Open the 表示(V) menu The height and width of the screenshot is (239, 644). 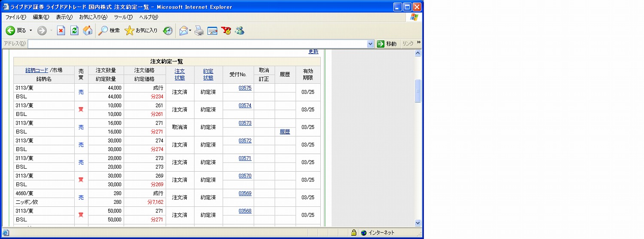tap(64, 17)
